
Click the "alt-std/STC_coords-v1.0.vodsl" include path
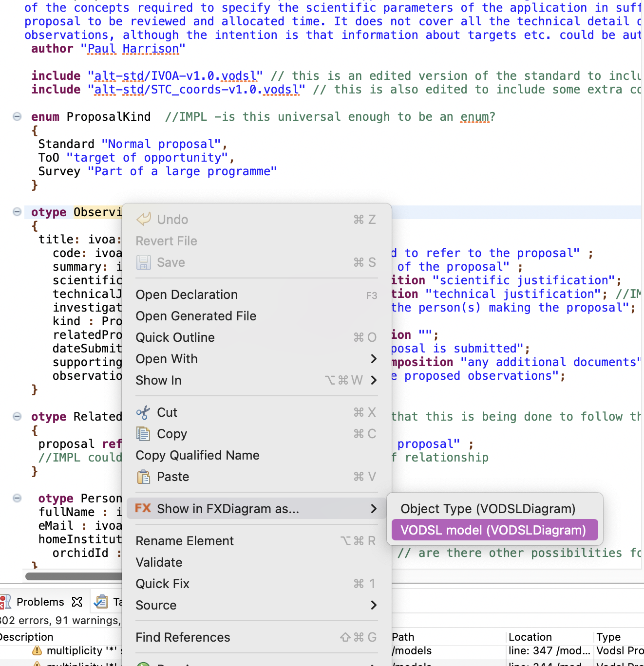pyautogui.click(x=196, y=90)
